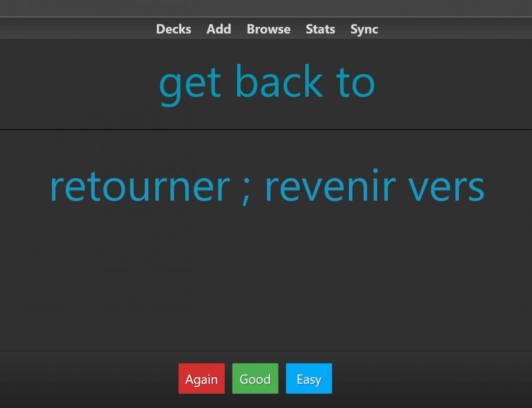The image size is (532, 408).
Task: Mark the card as Easy
Action: [x=309, y=379]
